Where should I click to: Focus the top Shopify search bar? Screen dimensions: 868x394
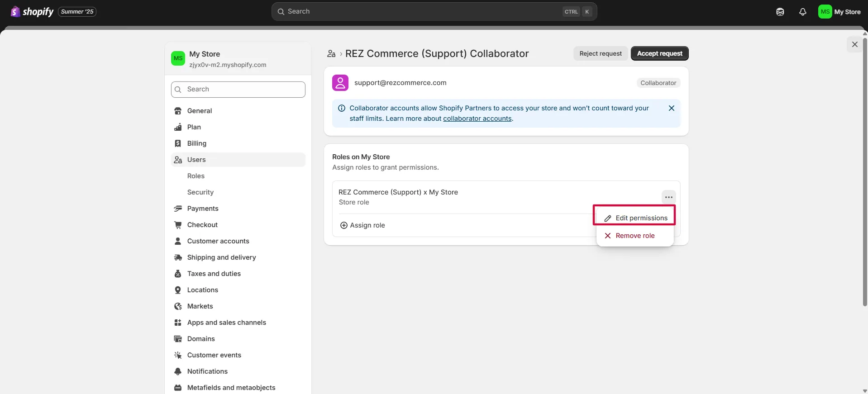[x=434, y=12]
